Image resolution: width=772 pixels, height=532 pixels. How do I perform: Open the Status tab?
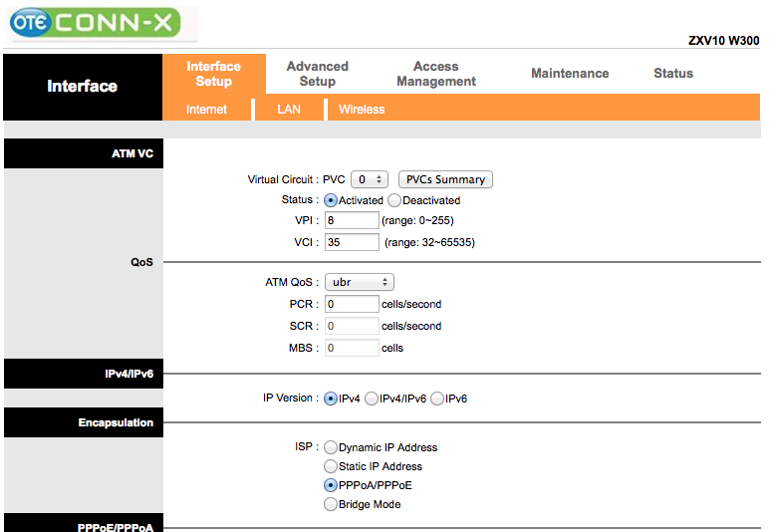(x=673, y=74)
